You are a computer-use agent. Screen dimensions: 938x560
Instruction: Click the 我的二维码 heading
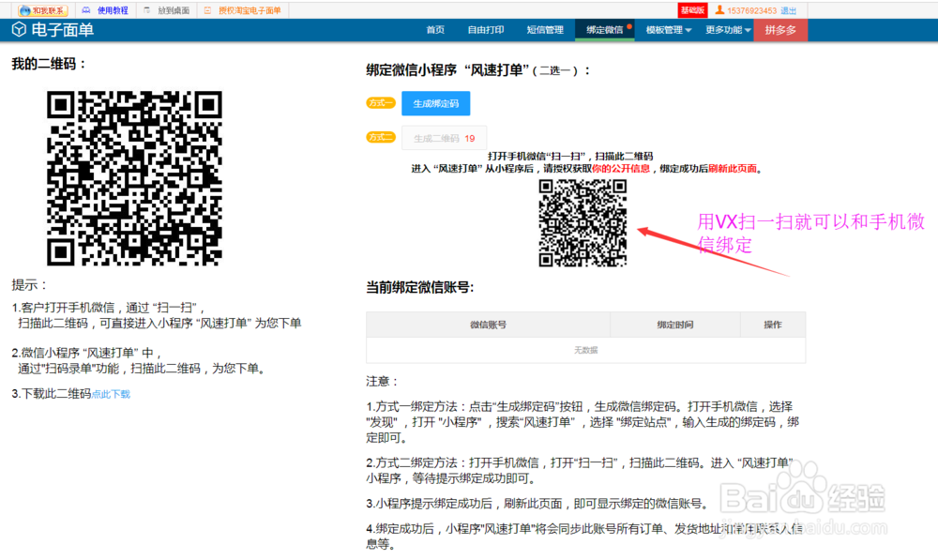[48, 64]
